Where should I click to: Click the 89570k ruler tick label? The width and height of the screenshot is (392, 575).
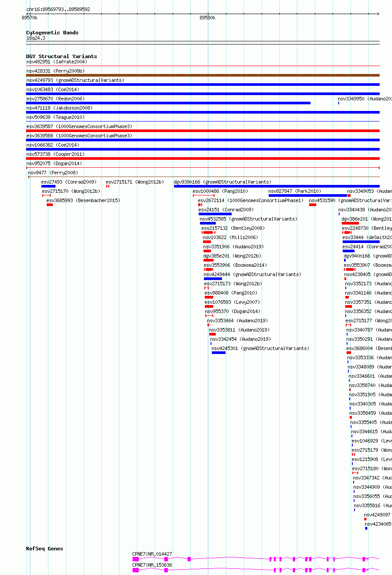[x=30, y=18]
